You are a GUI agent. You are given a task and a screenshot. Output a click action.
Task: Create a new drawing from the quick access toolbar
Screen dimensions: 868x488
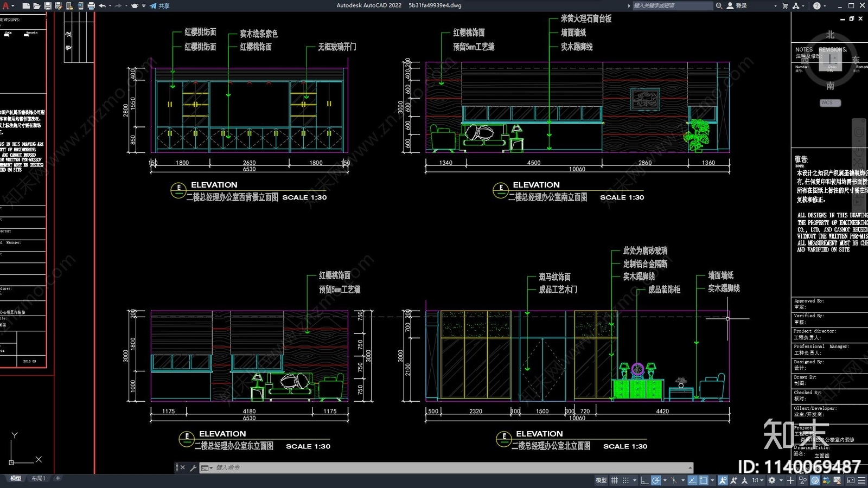click(25, 5)
